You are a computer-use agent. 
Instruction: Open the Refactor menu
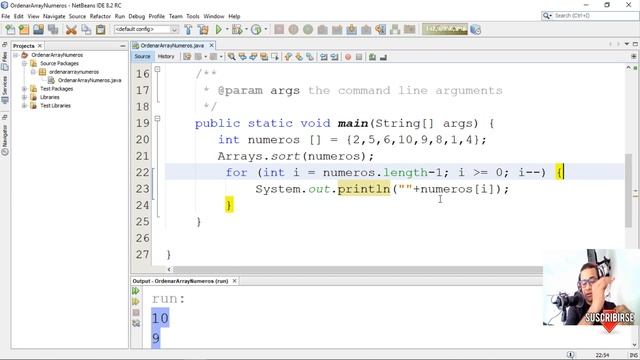coord(100,16)
